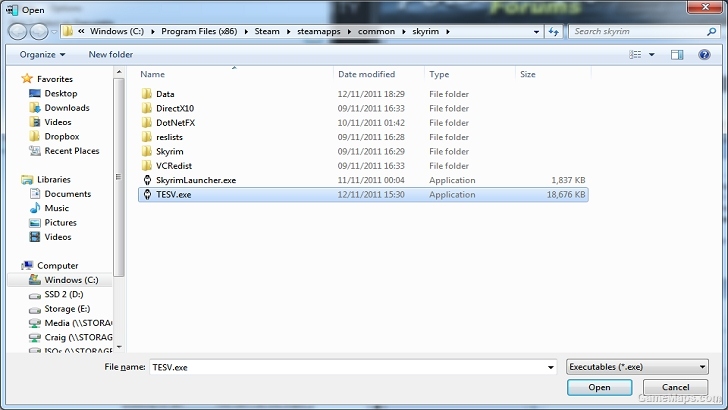The width and height of the screenshot is (728, 410).
Task: Collapse the Libraries tree section
Action: (x=14, y=179)
